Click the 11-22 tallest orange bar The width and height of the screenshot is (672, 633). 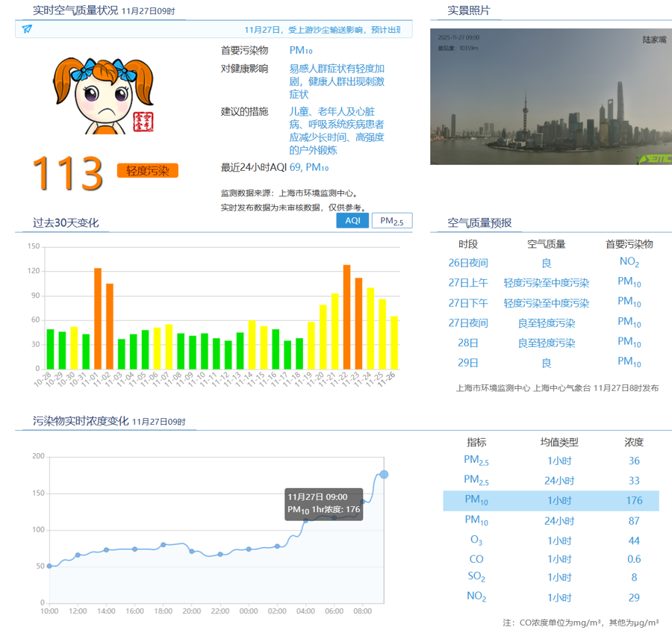point(346,316)
